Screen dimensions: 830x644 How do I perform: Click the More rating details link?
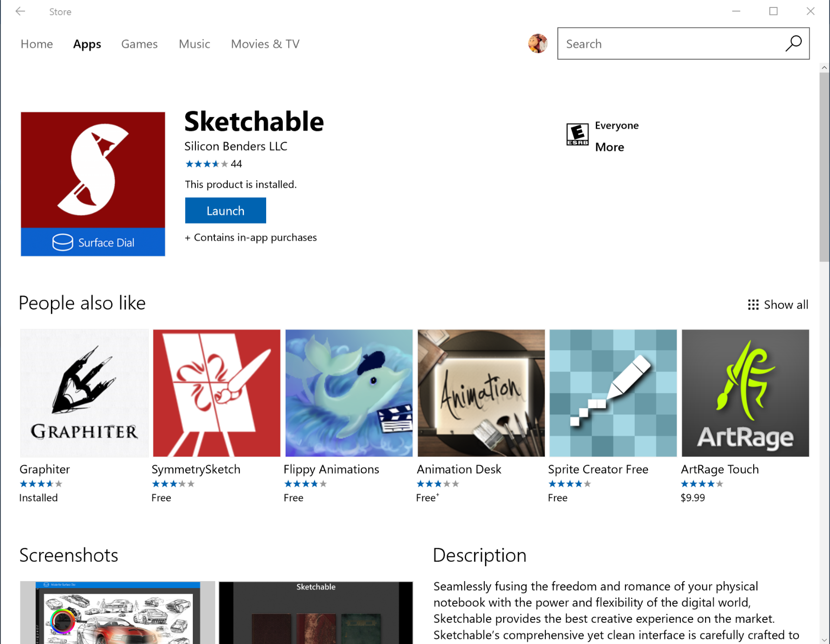pyautogui.click(x=610, y=147)
